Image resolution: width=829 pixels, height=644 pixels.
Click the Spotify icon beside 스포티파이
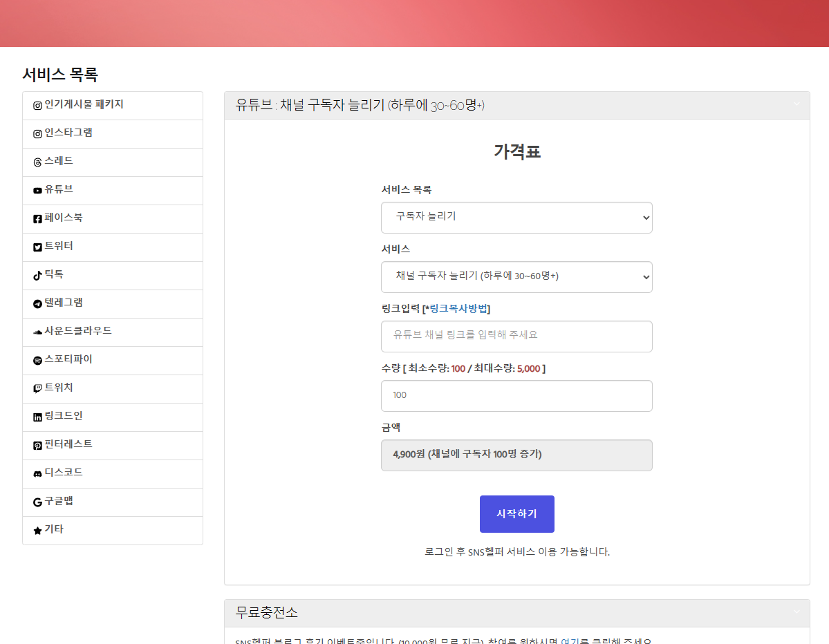(37, 361)
